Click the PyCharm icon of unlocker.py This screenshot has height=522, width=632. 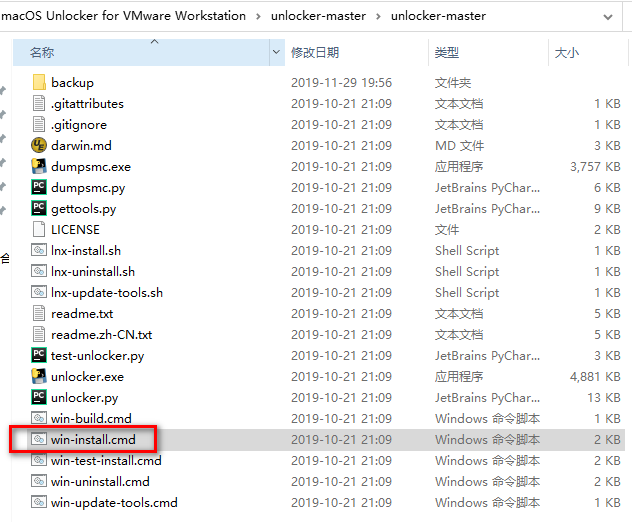point(39,397)
